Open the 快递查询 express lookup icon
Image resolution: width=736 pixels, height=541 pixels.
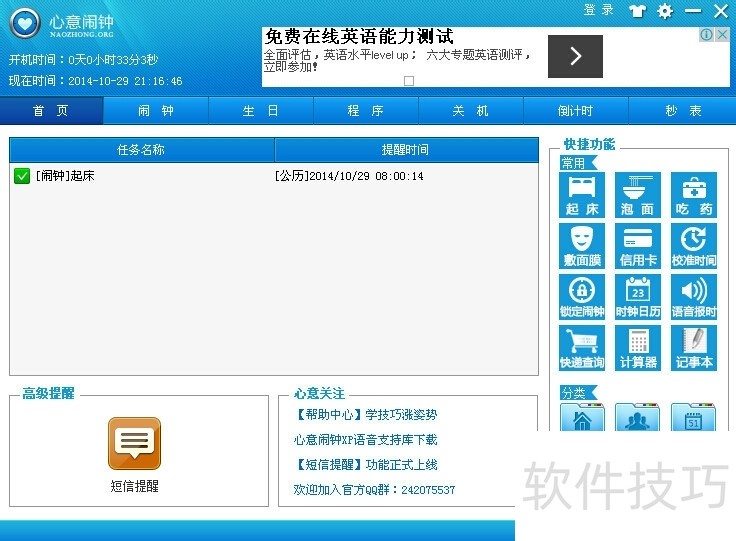[582, 348]
